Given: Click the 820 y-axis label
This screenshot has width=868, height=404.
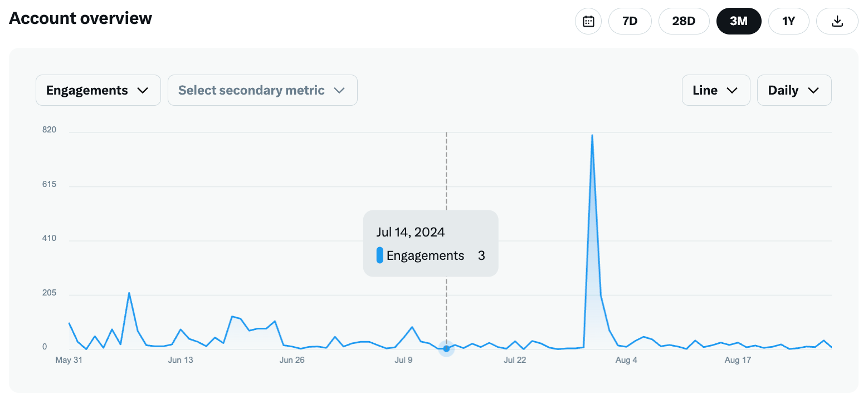Looking at the screenshot, I should (48, 130).
